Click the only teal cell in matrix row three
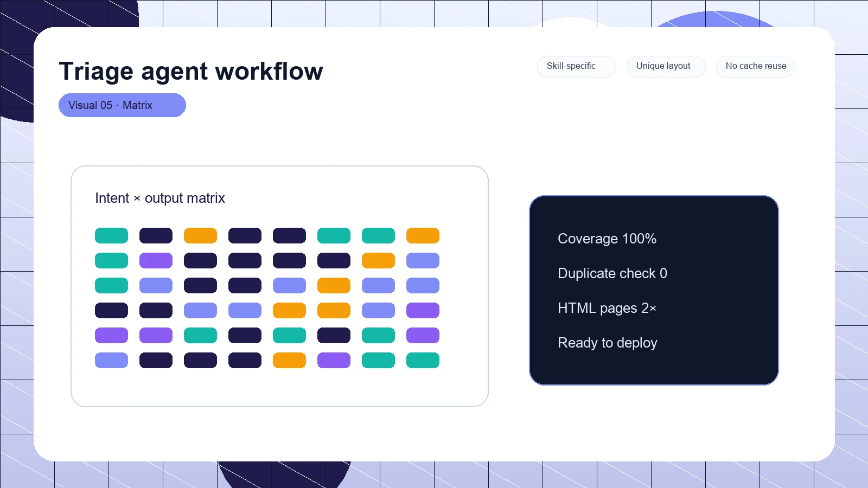This screenshot has width=868, height=488. point(111,286)
